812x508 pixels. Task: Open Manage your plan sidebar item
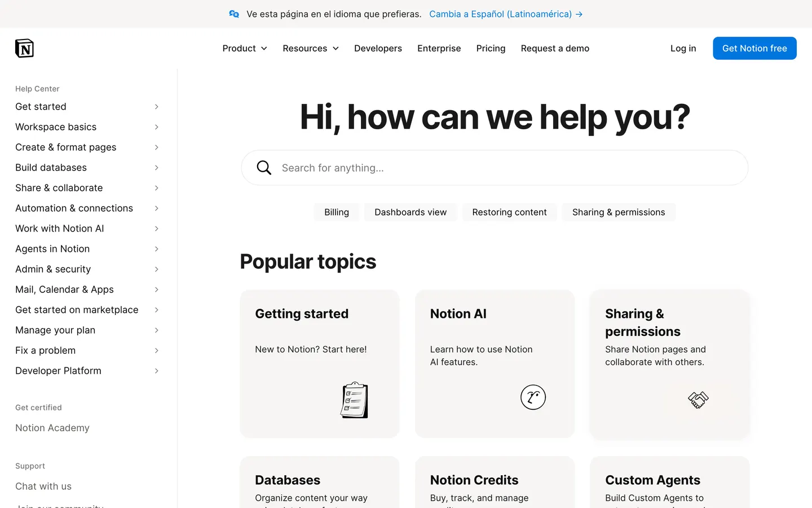coord(55,330)
